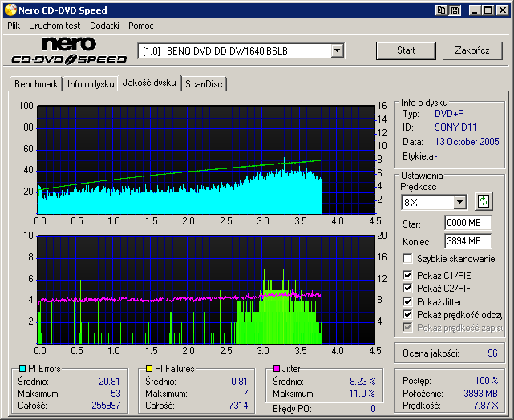Click the Koniec 3894 MB field
514x420 pixels.
coord(468,241)
